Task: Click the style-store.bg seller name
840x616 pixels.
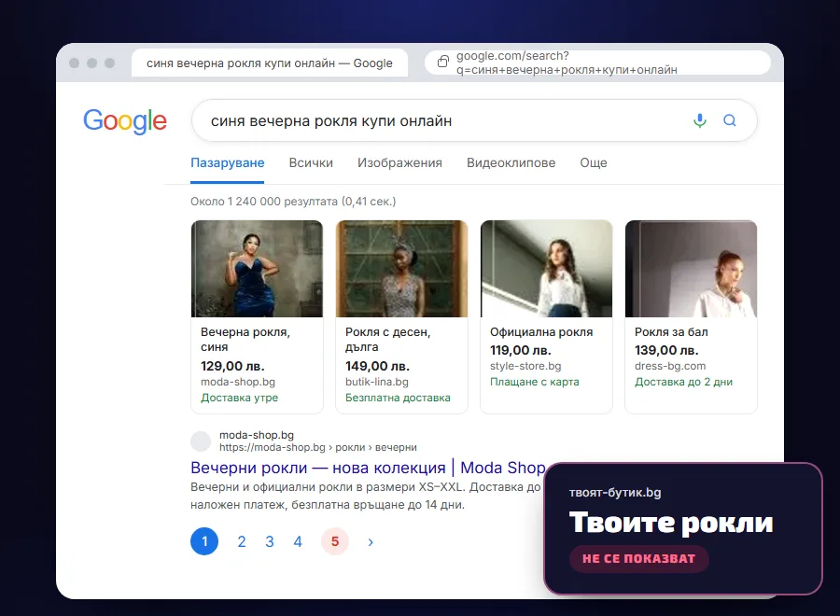Action: pos(525,366)
